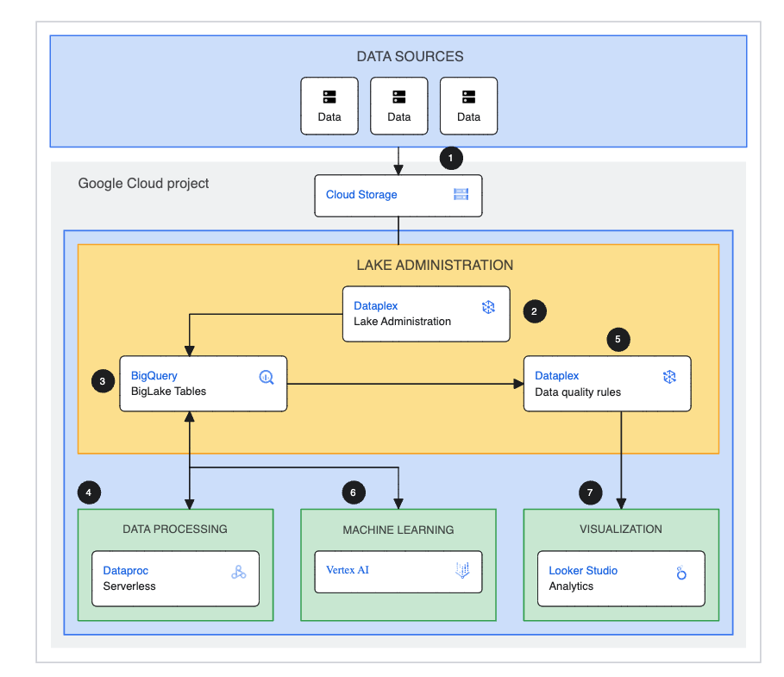Screen dimensions: 784x677
Task: Select the DATA SOURCES section header
Action: (x=411, y=56)
